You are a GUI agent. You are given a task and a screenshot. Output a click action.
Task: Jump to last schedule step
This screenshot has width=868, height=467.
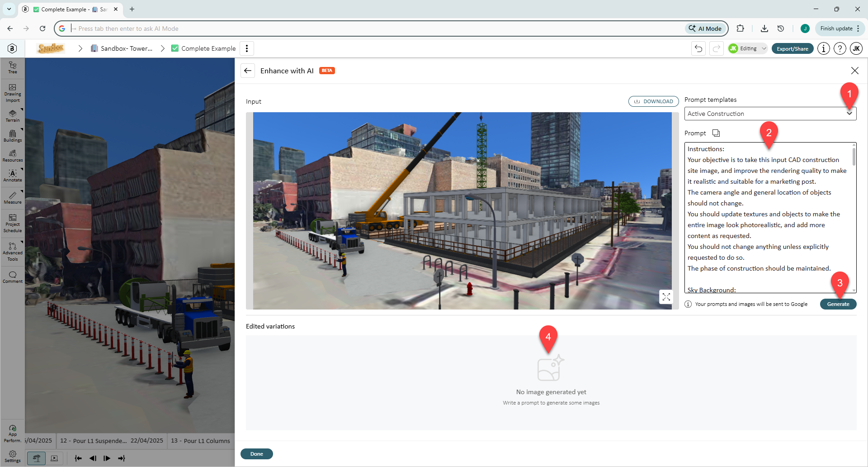pos(122,458)
